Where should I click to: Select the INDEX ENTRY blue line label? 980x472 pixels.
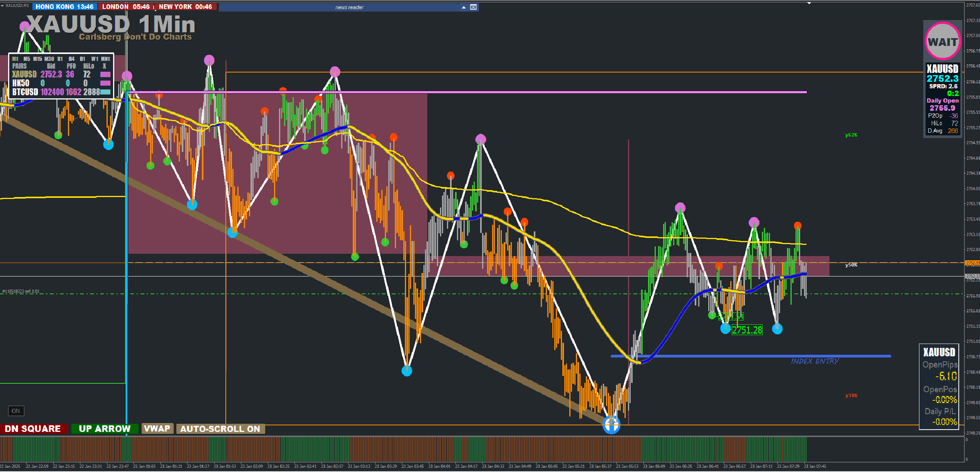[x=814, y=361]
